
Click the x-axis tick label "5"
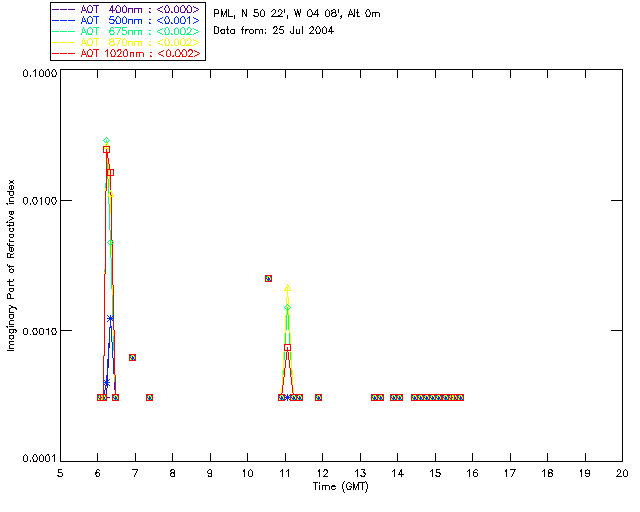point(60,473)
